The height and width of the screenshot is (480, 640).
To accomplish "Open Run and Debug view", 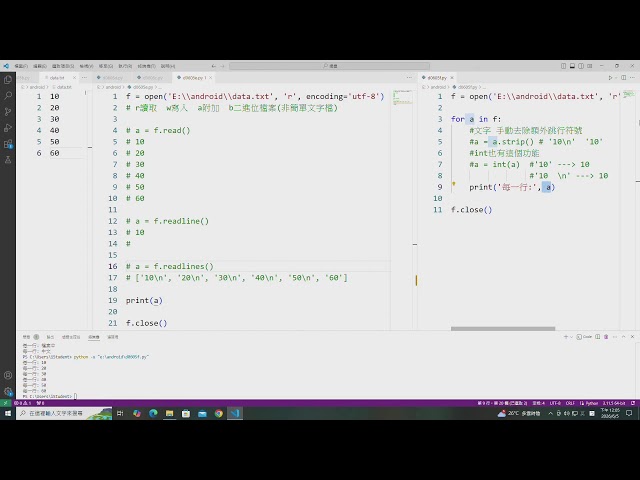I will [x=8, y=128].
